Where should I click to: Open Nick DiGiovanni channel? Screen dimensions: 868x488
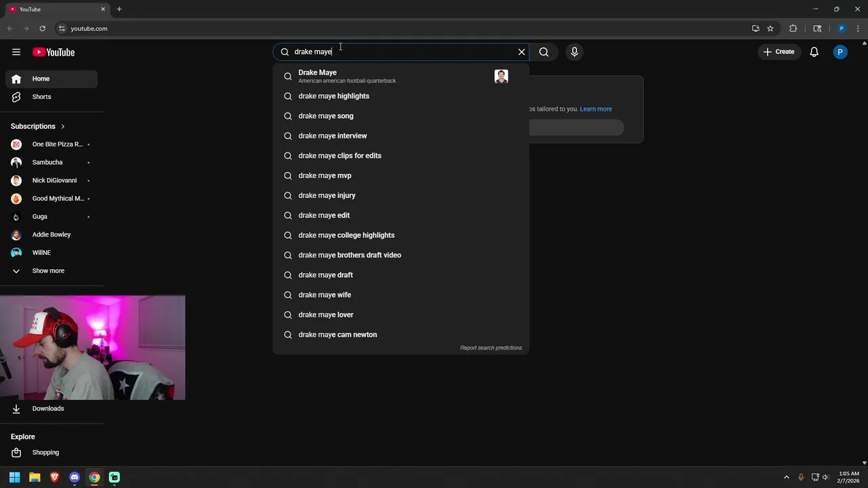[52, 181]
